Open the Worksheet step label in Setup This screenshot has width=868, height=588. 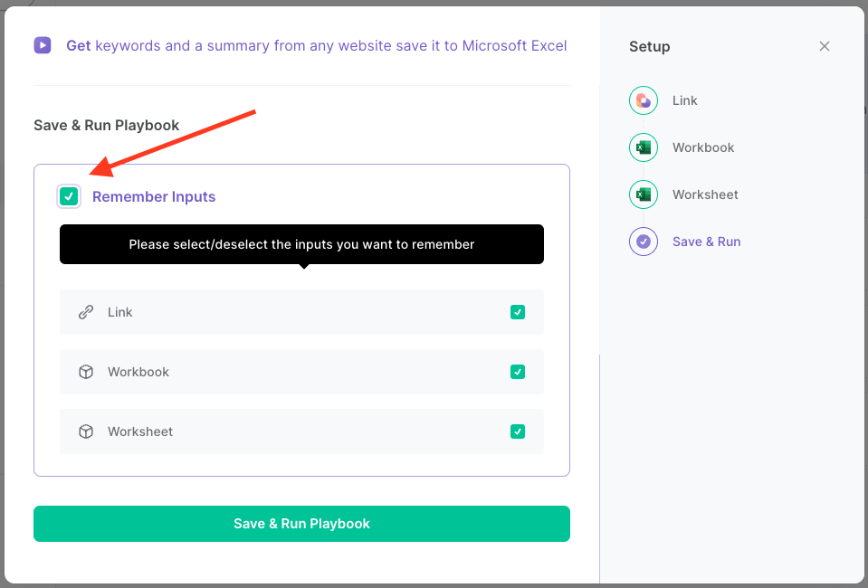705,194
